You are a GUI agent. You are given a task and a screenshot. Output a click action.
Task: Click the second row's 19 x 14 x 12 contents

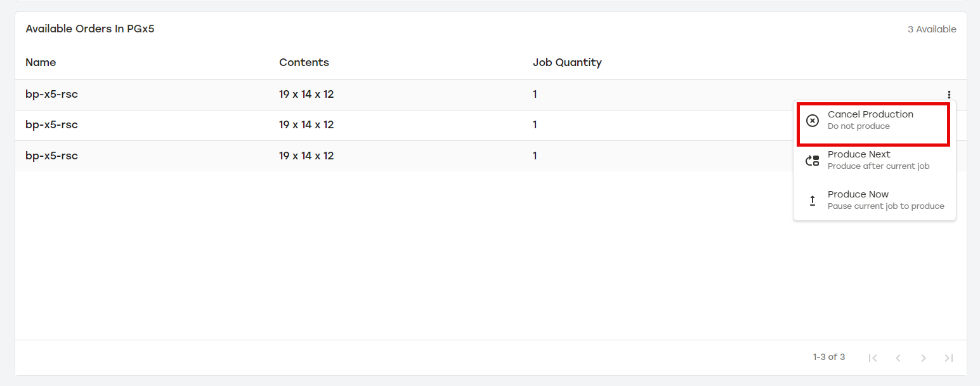(306, 125)
